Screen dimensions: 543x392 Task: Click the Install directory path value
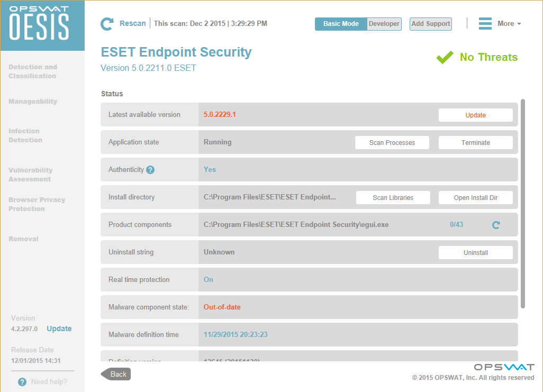(x=270, y=197)
